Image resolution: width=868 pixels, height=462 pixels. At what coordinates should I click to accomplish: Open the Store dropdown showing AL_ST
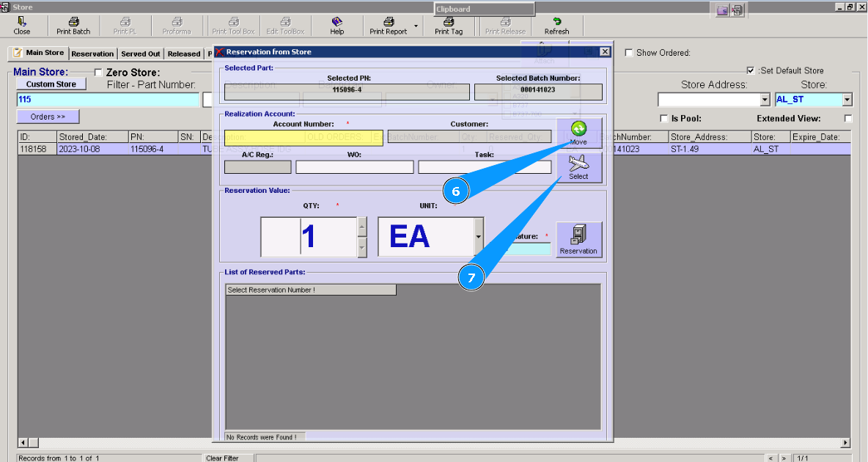(847, 100)
